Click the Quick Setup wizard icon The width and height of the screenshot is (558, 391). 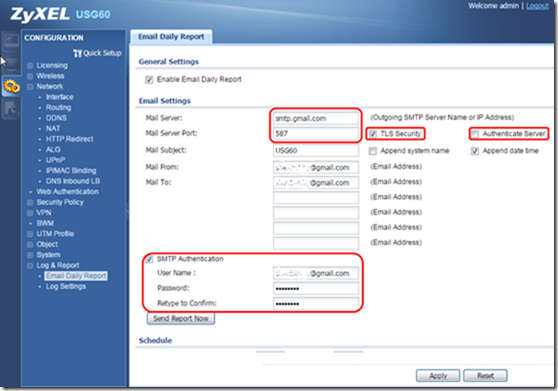click(x=78, y=53)
